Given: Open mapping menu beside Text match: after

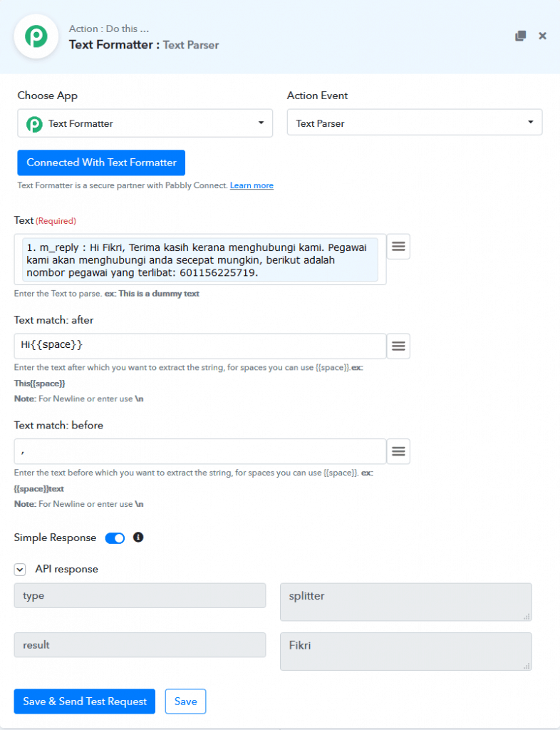Looking at the screenshot, I should 398,346.
